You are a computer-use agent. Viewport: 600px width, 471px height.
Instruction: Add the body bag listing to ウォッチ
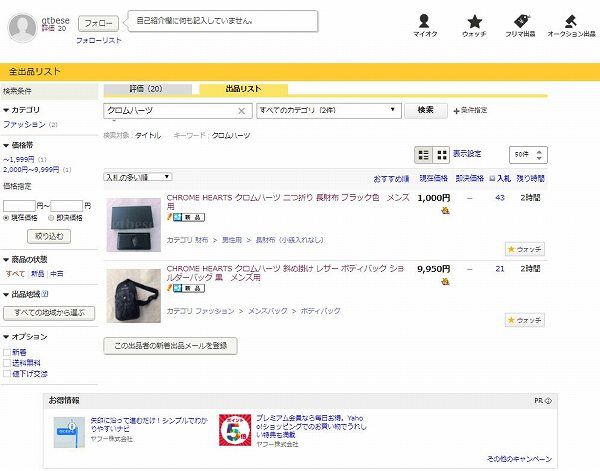click(525, 320)
